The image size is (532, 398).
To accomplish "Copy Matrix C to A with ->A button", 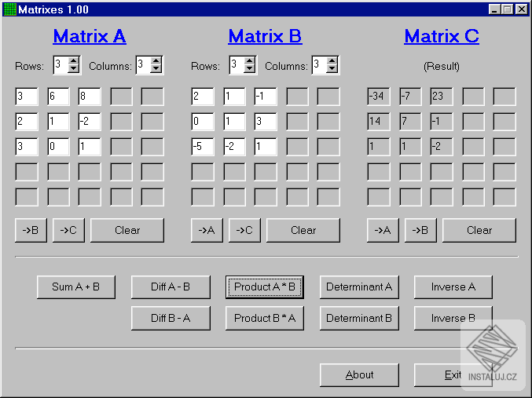I will 383,230.
